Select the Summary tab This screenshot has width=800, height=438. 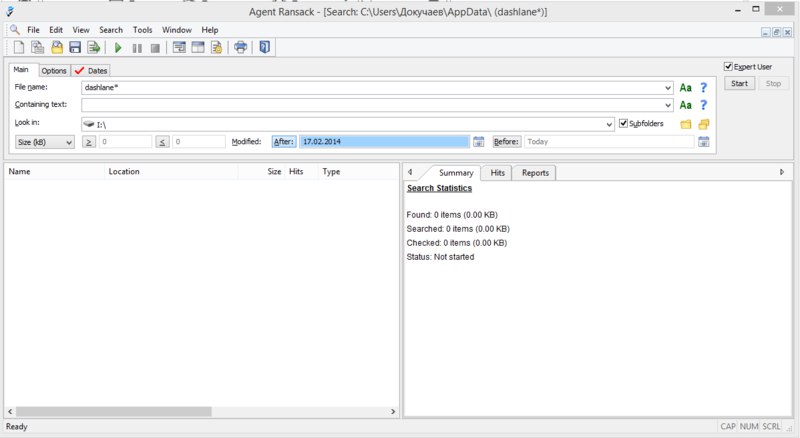456,173
